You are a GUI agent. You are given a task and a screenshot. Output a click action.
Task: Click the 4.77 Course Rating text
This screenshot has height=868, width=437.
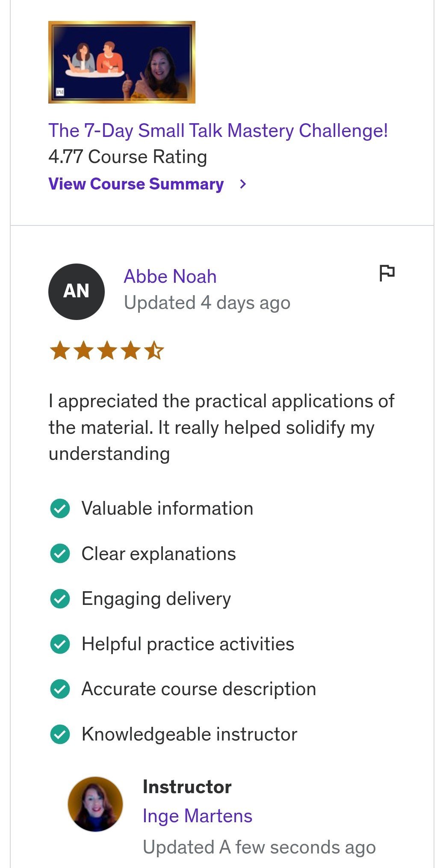click(x=128, y=157)
